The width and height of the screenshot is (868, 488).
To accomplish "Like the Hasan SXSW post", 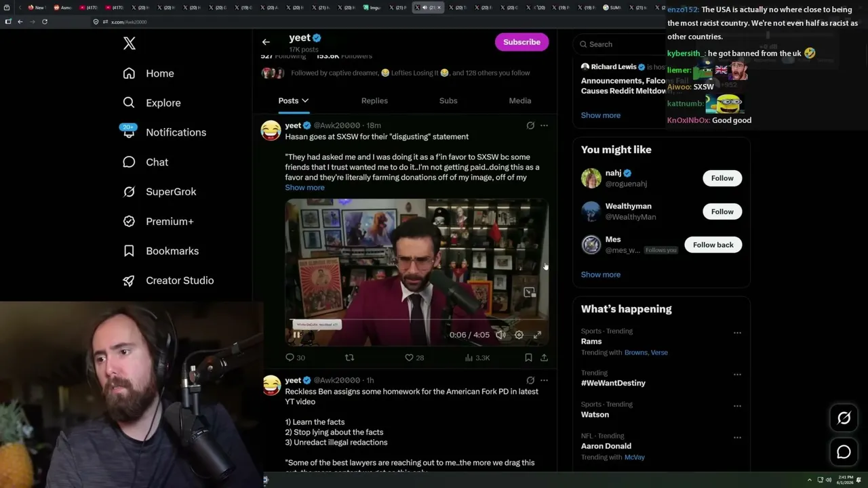I will [414, 357].
